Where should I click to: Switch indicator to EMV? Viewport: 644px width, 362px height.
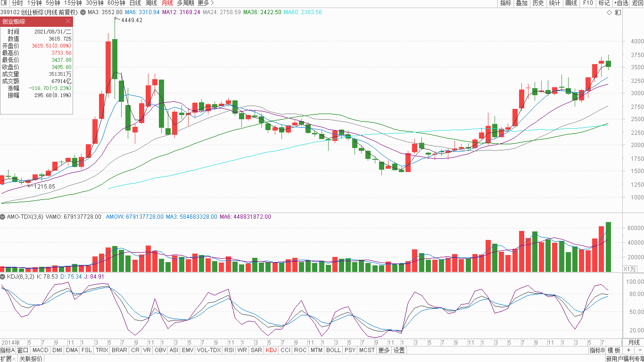pyautogui.click(x=188, y=350)
